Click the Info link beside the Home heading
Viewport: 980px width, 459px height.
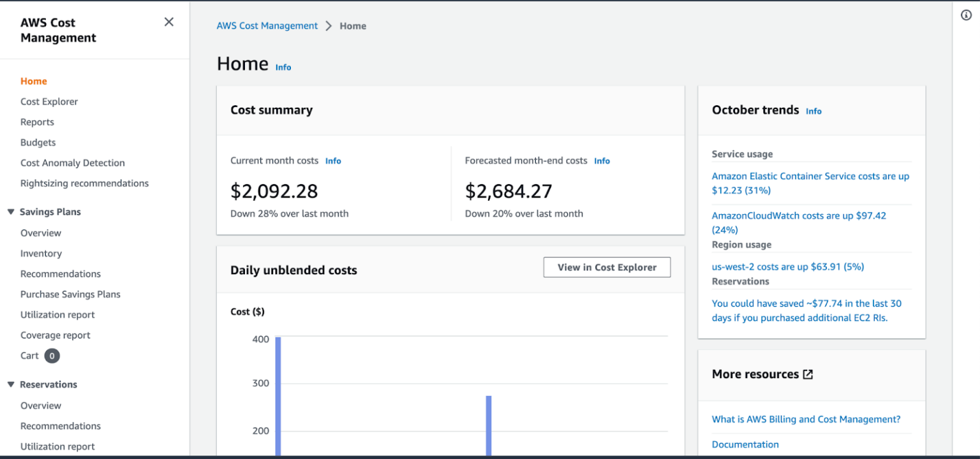click(x=283, y=67)
